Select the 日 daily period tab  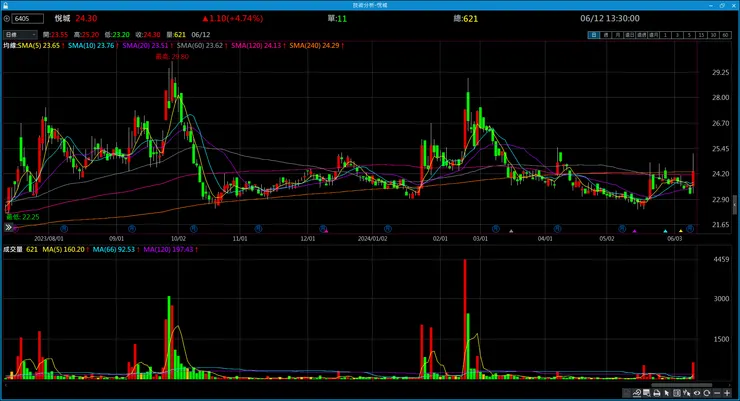point(594,35)
